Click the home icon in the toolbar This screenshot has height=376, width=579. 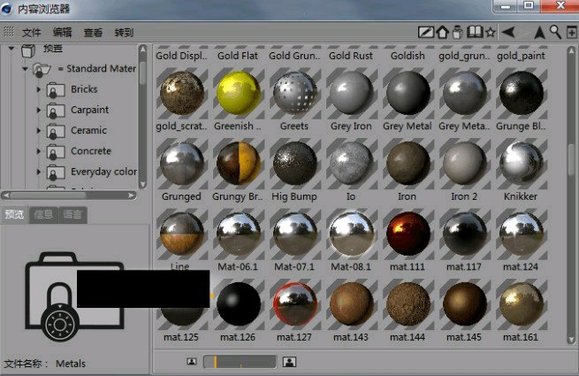coord(442,33)
